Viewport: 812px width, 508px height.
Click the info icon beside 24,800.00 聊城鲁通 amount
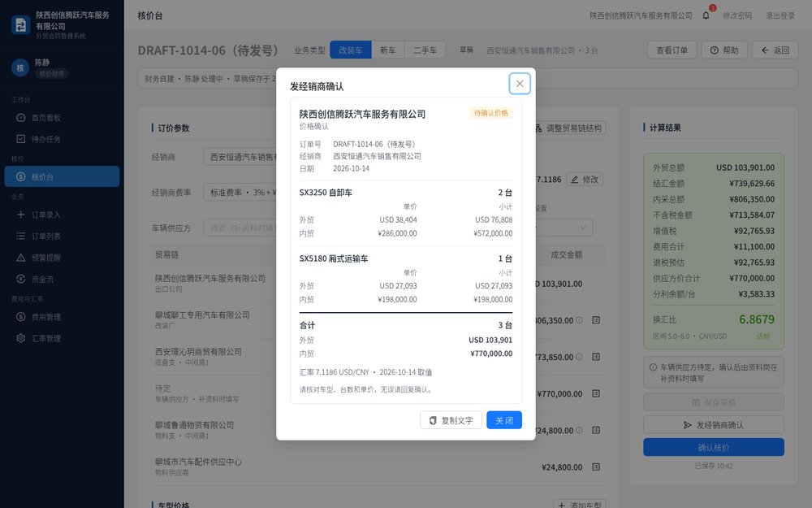coord(579,430)
